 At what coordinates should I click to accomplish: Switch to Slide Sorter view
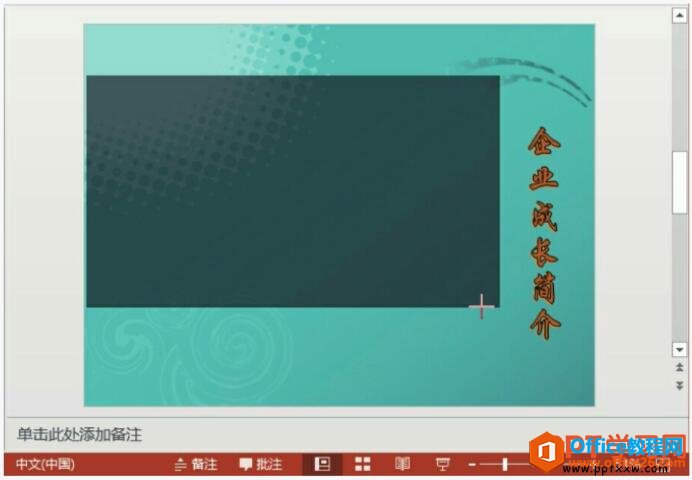click(363, 464)
